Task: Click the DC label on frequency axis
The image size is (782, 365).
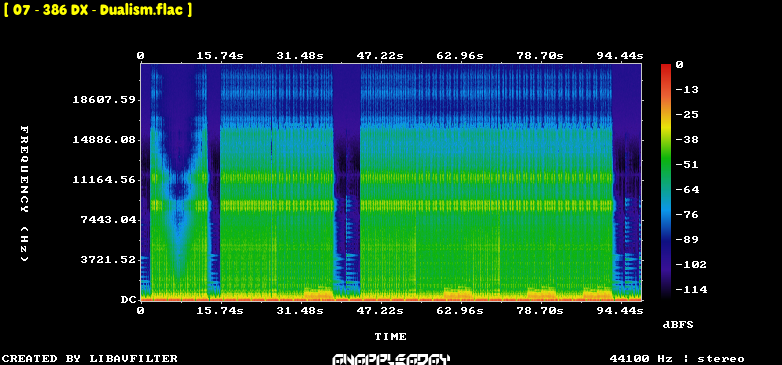Action: pos(128,300)
